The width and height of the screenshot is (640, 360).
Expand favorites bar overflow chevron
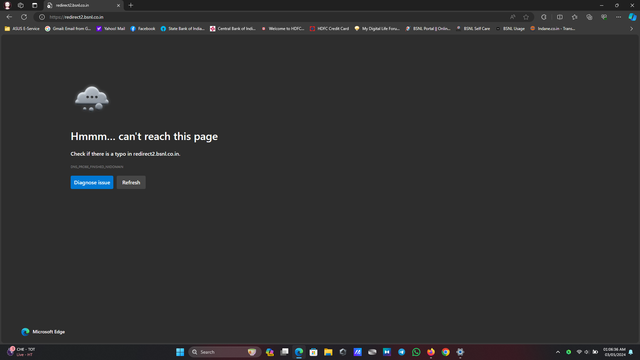coord(631,29)
